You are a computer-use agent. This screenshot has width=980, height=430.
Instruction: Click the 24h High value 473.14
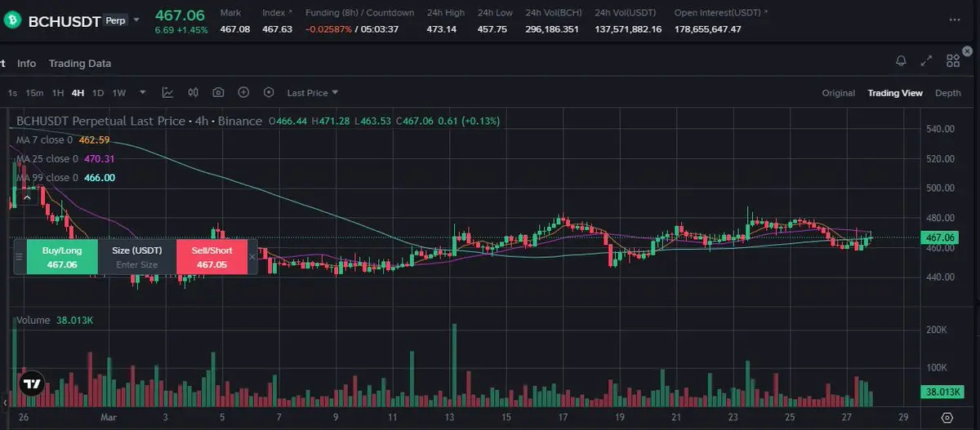click(x=442, y=29)
